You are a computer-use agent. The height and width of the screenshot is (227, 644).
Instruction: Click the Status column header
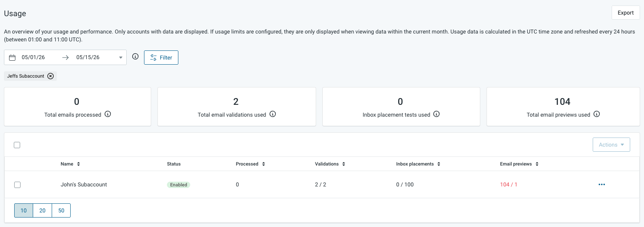click(x=174, y=164)
